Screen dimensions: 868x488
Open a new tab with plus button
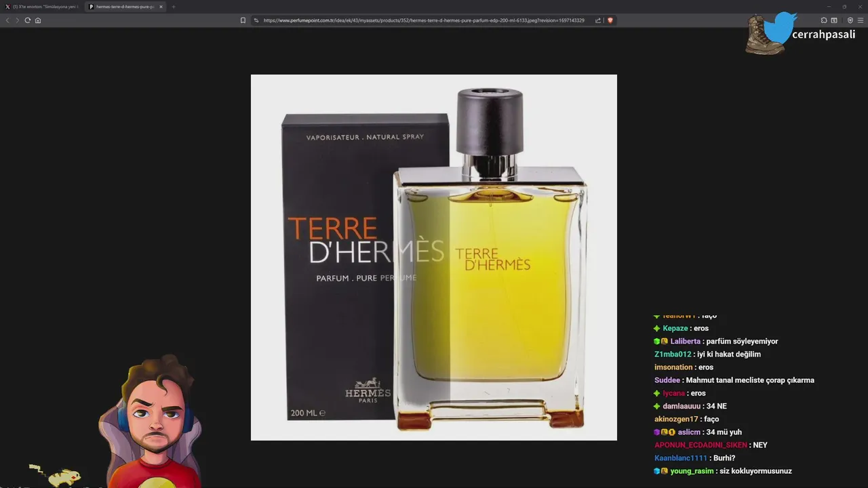(174, 7)
